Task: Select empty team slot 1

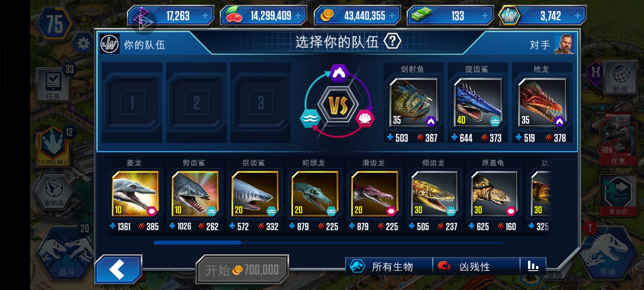Action: coord(132,103)
